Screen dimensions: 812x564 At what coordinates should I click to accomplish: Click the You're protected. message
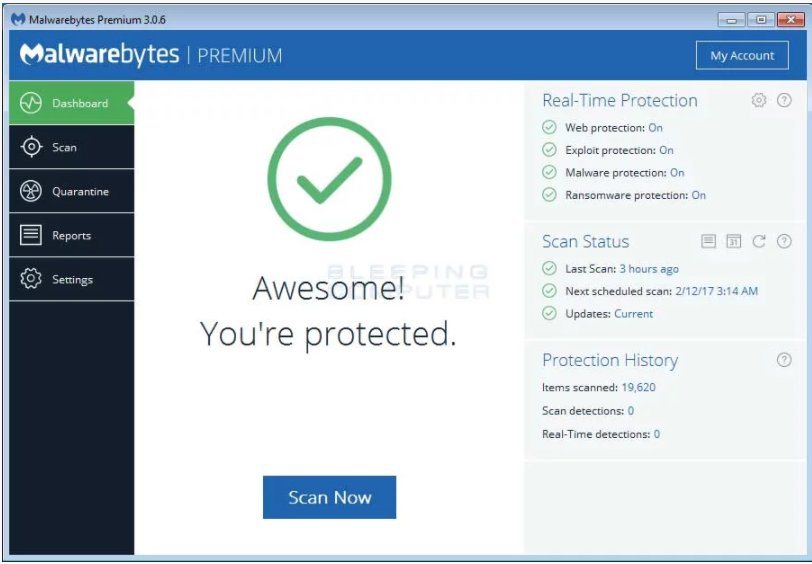[328, 334]
